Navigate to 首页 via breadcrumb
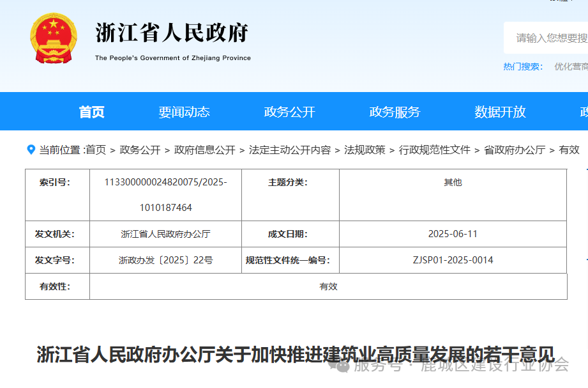This screenshot has width=588, height=388. click(96, 150)
